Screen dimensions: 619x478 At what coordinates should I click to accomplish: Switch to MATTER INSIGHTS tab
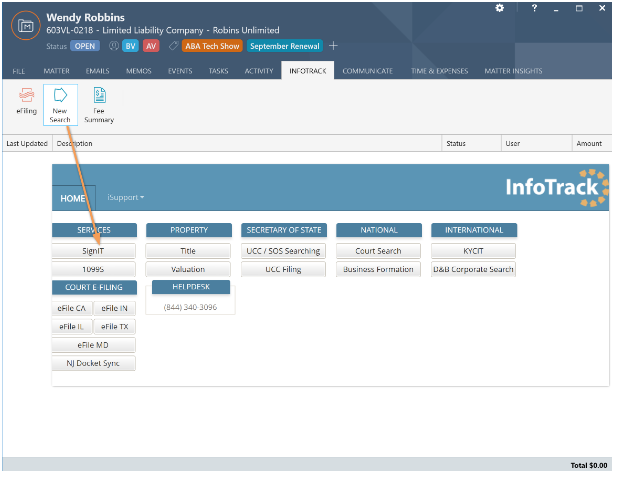click(513, 71)
